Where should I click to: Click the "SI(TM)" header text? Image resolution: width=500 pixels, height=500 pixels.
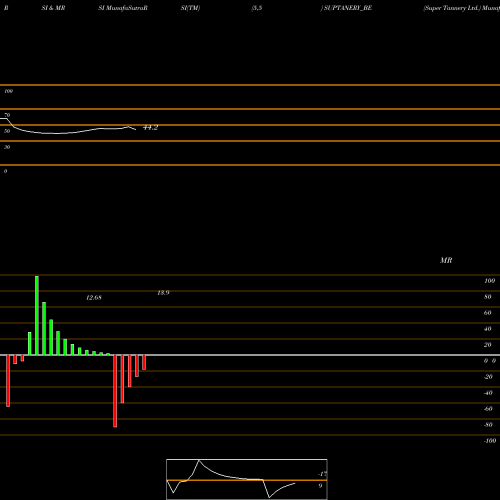pos(190,8)
